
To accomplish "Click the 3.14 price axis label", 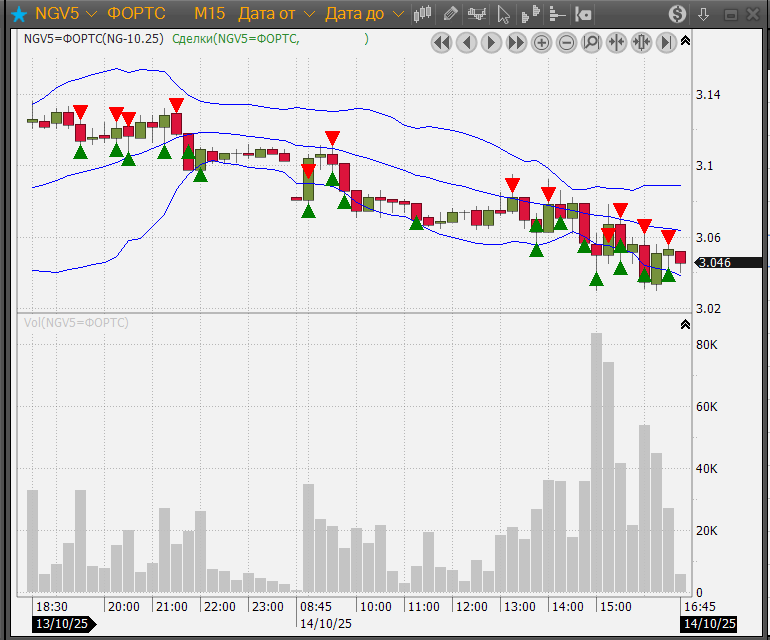I will [708, 94].
